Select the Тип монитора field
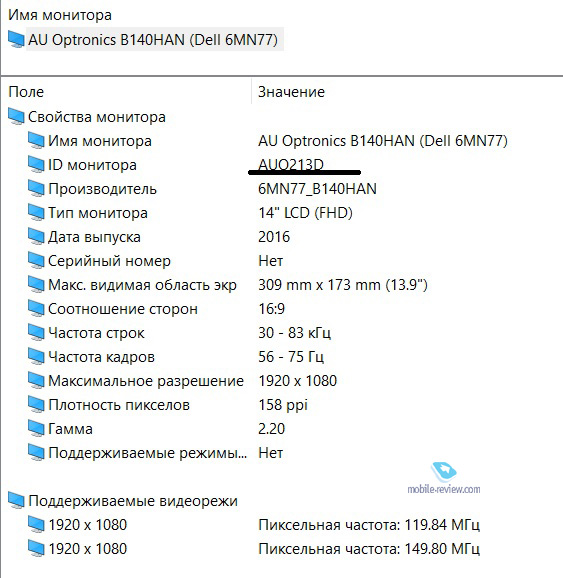 coord(98,213)
